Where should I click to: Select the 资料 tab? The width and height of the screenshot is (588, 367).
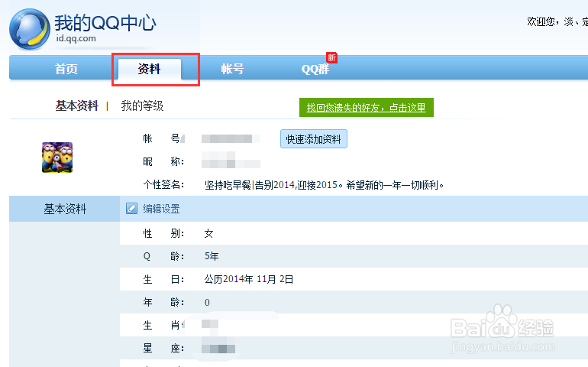click(x=149, y=69)
